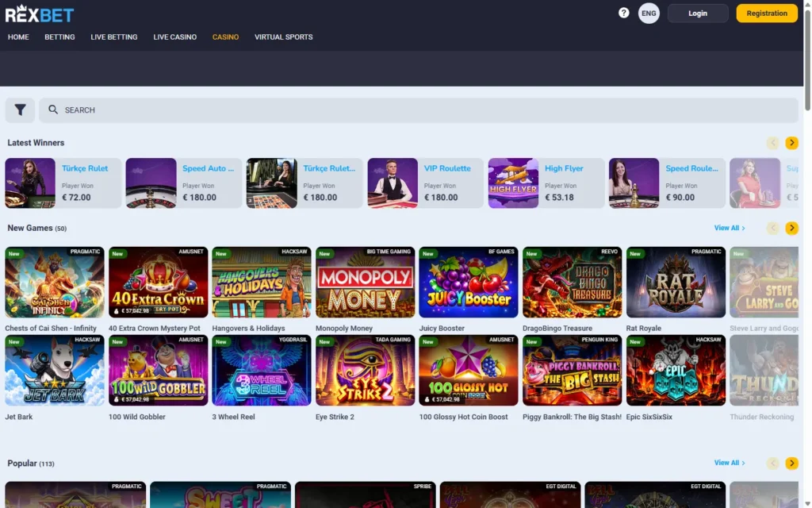
Task: Open 40 Extra Crown game thumbnail
Action: (158, 282)
